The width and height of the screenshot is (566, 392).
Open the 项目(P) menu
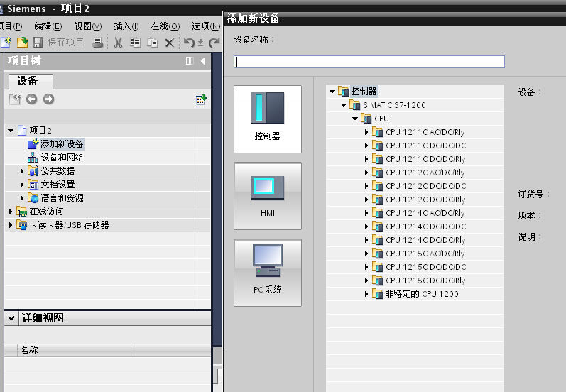coord(11,26)
